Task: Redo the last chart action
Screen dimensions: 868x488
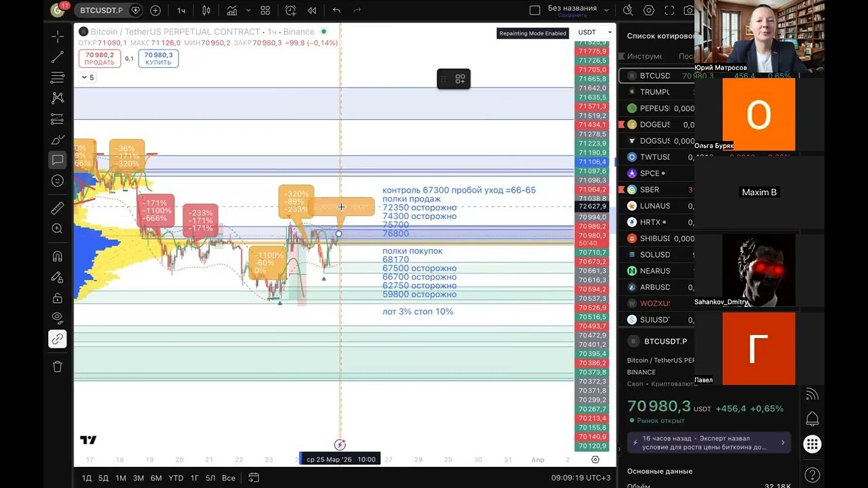Action: tap(357, 10)
